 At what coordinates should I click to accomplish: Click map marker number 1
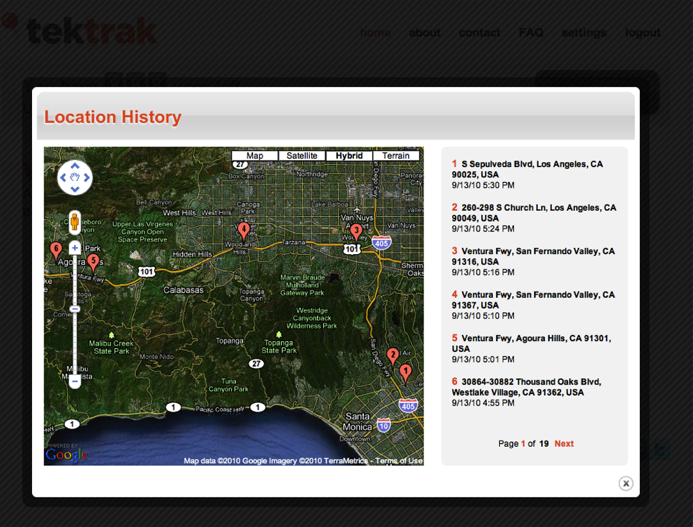click(x=405, y=372)
